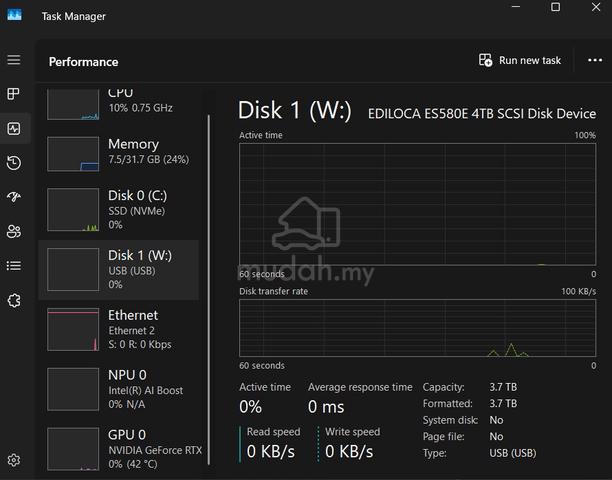
Task: Click the Capacity 3.7 TB value
Action: (x=503, y=387)
